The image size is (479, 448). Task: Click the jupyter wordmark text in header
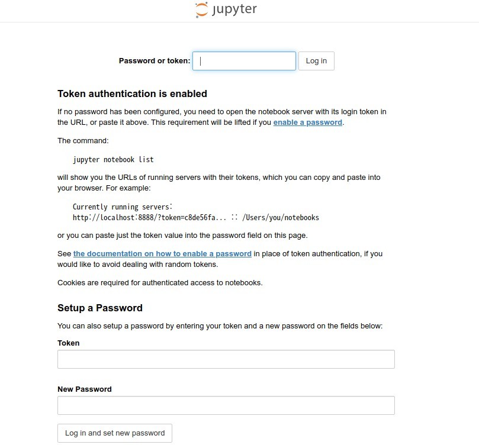(234, 9)
